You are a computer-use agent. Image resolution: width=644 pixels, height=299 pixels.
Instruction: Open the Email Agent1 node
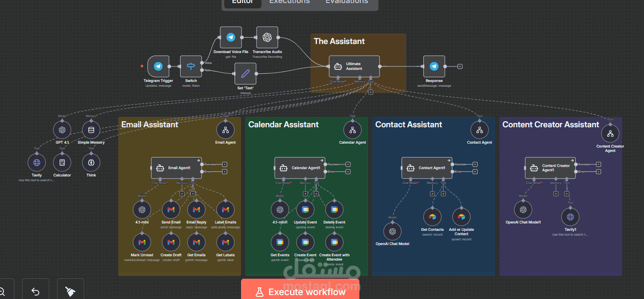[x=176, y=168]
